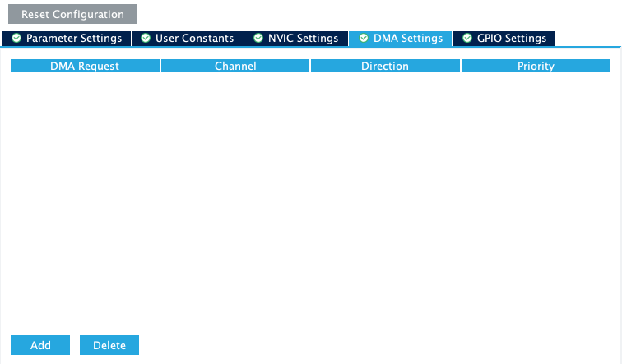
Task: Click the DMA Request column header
Action: tap(85, 66)
